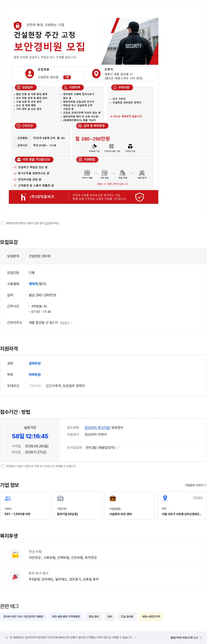Click the briefcase icon in 산업(업종) card
Screen dimensions: 207x644
tap(113, 498)
